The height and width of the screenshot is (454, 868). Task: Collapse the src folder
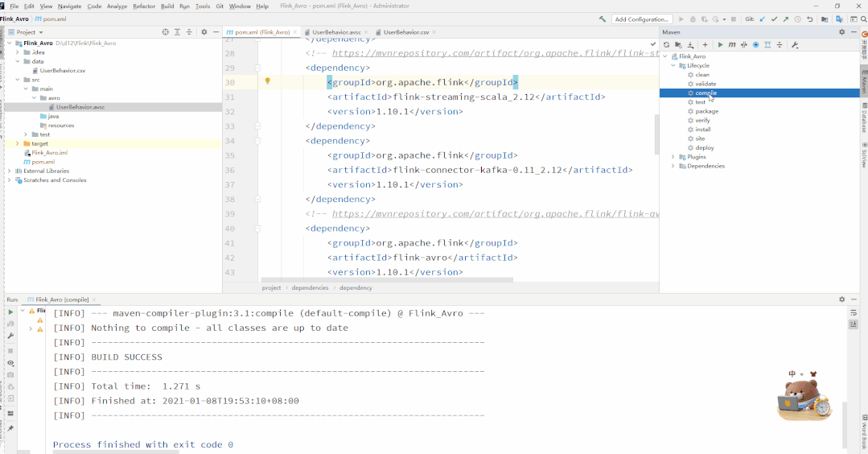(18, 80)
